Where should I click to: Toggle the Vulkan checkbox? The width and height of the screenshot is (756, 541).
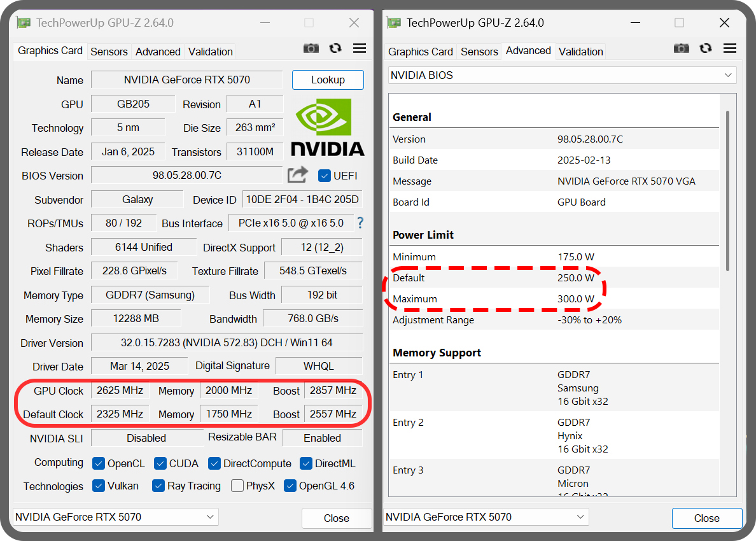[99, 486]
